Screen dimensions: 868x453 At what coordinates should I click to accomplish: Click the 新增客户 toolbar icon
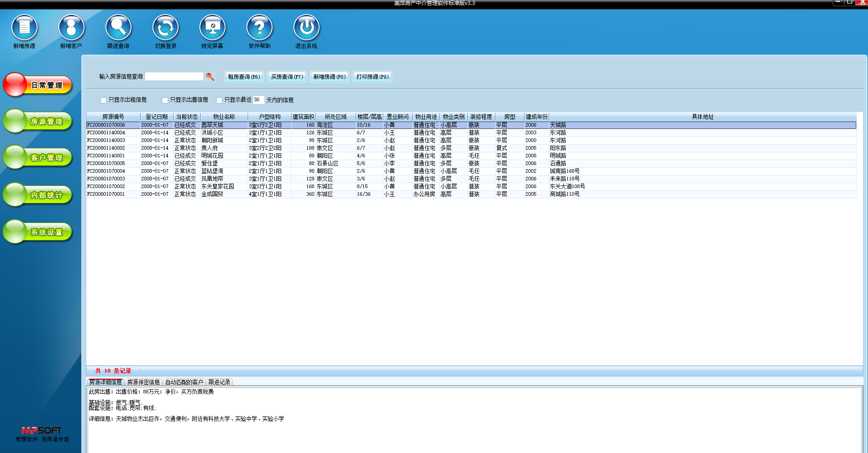(71, 28)
